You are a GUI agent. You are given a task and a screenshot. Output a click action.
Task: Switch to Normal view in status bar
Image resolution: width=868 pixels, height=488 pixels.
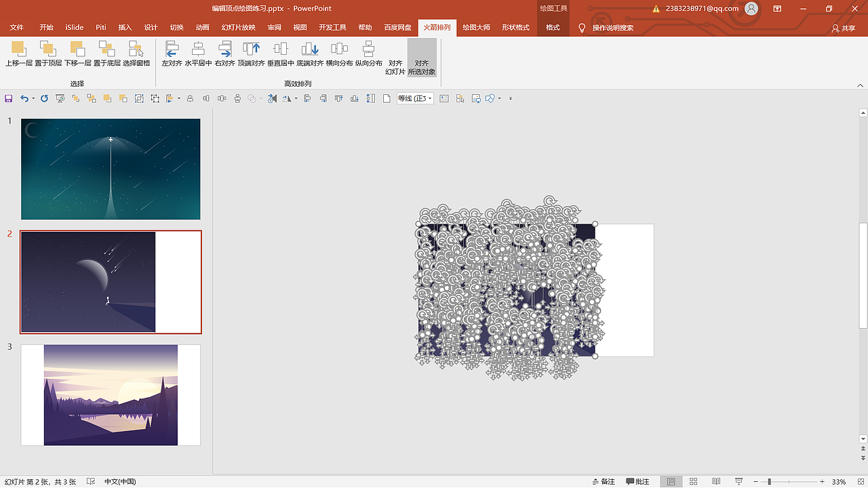click(671, 481)
